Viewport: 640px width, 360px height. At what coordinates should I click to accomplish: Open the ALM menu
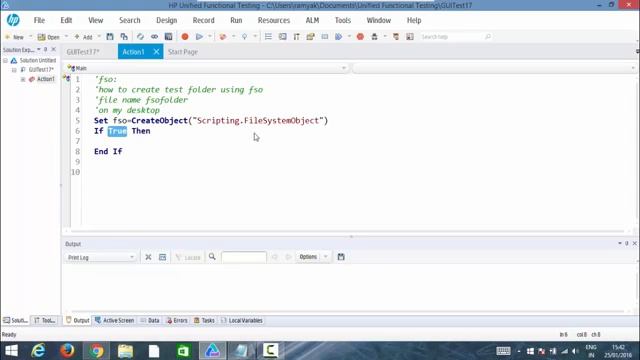(x=312, y=20)
